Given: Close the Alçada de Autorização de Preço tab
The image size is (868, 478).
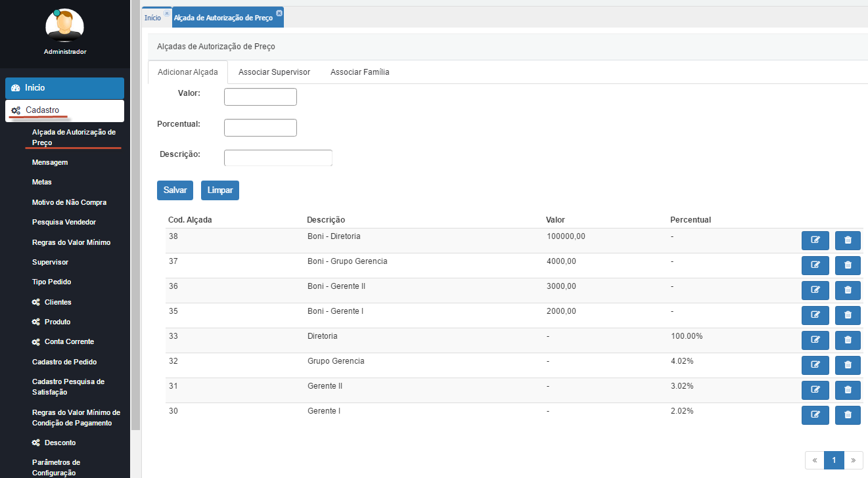Looking at the screenshot, I should [279, 13].
